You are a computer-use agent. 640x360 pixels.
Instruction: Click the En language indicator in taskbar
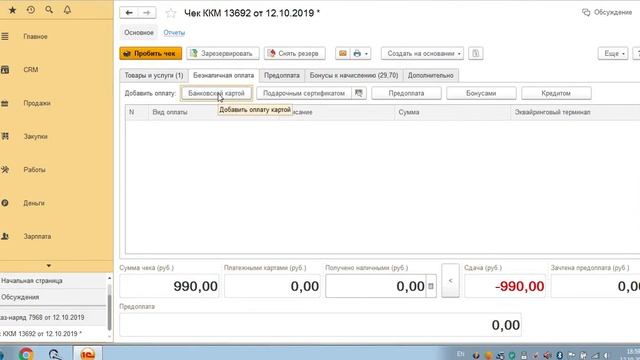460,354
